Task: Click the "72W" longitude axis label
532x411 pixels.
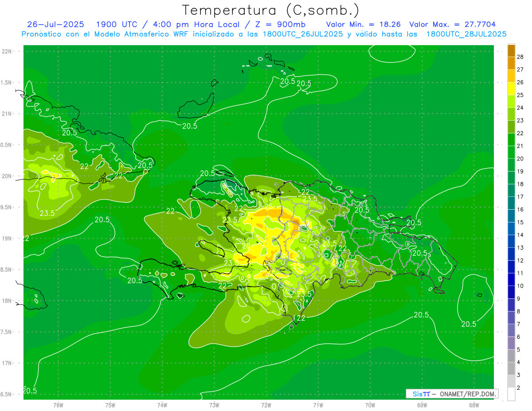Action: 266,405
